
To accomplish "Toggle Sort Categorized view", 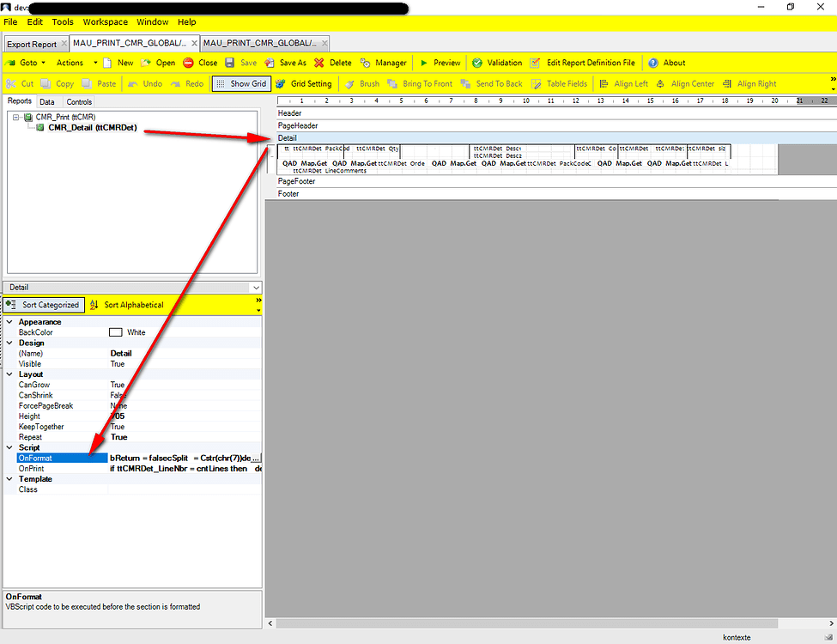I will click(45, 305).
